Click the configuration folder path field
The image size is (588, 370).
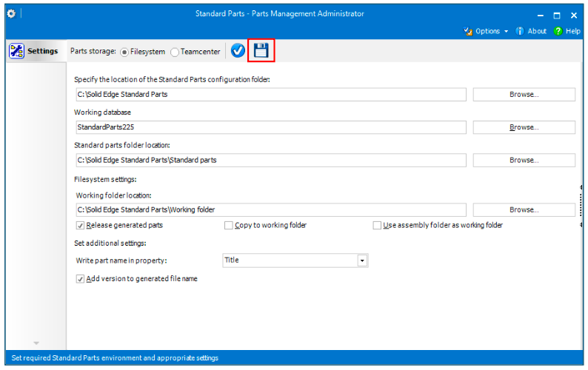point(271,95)
